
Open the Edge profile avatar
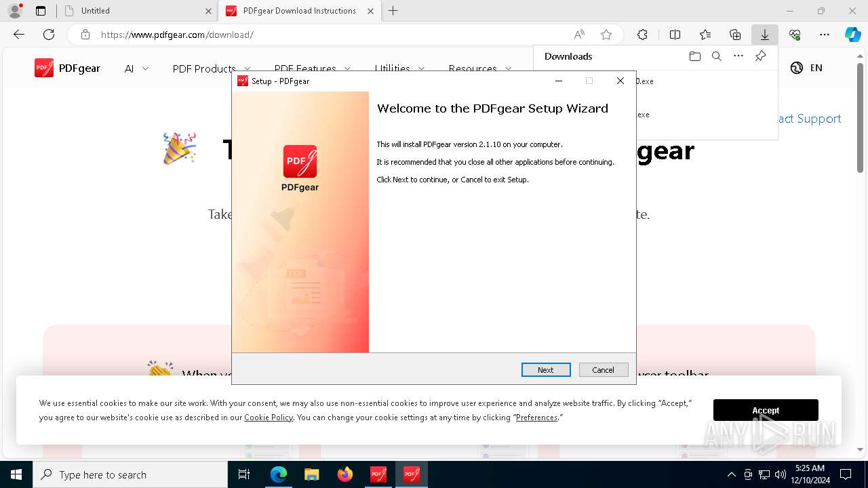point(15,11)
